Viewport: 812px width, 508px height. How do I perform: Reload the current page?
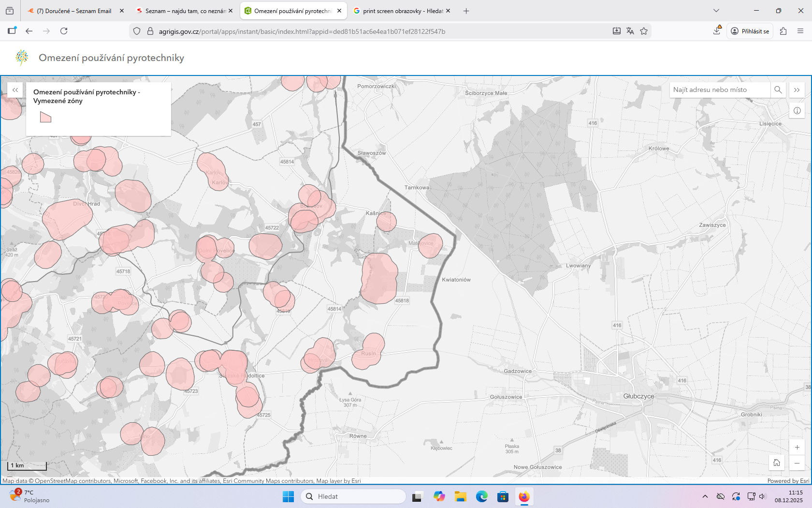click(x=64, y=31)
